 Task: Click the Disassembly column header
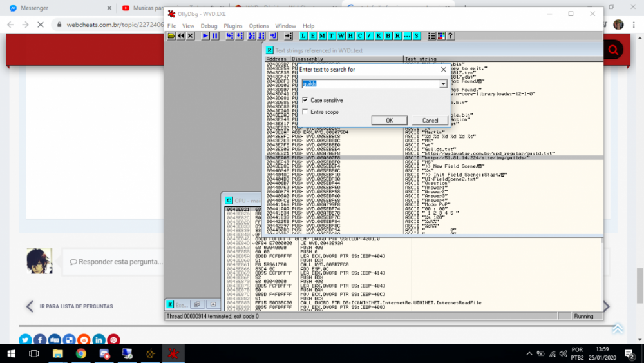(x=346, y=59)
